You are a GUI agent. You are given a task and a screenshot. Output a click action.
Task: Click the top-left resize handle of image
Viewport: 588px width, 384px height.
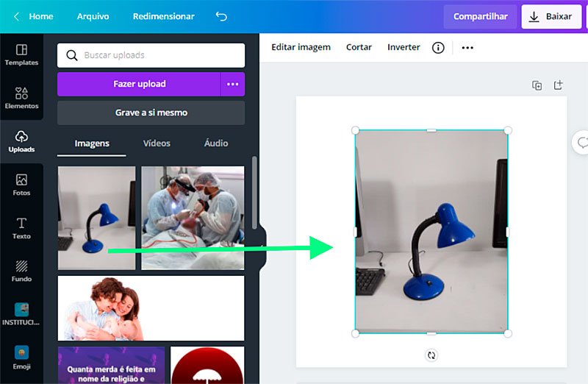coord(355,131)
